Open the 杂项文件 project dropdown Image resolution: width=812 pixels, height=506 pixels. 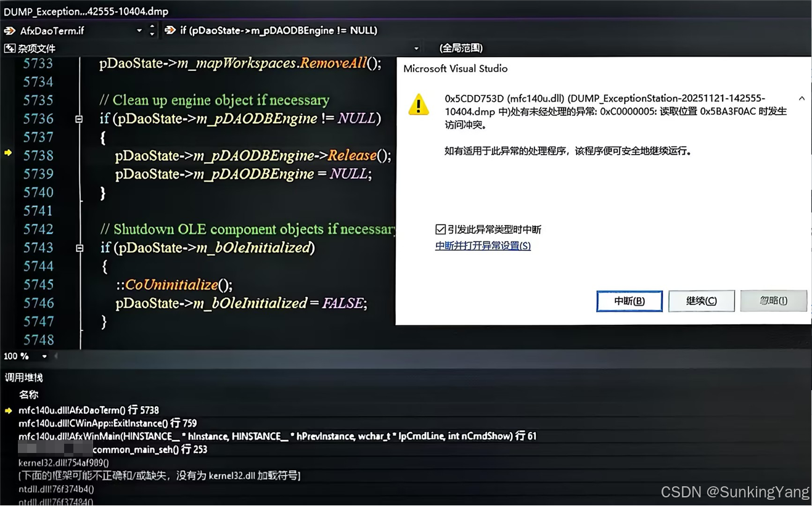[x=417, y=47]
